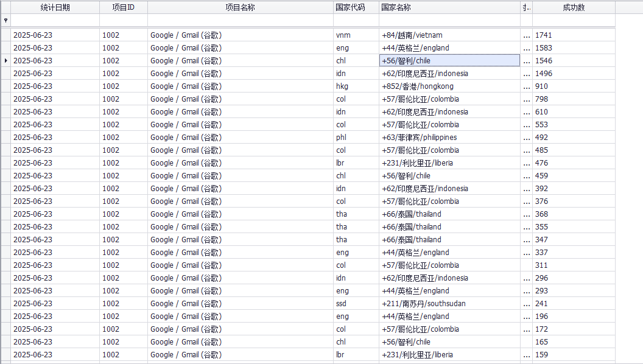Click the tha code cell in the 347 row
643x364 pixels.
356,239
